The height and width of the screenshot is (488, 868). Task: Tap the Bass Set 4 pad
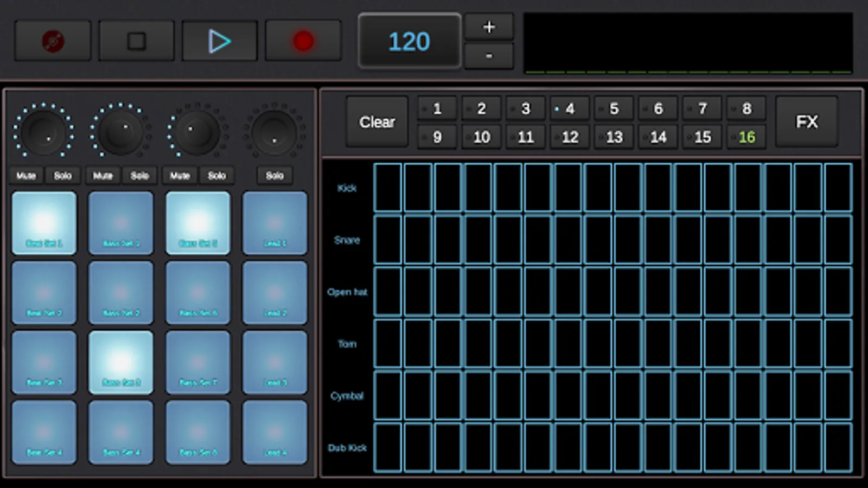pyautogui.click(x=121, y=432)
